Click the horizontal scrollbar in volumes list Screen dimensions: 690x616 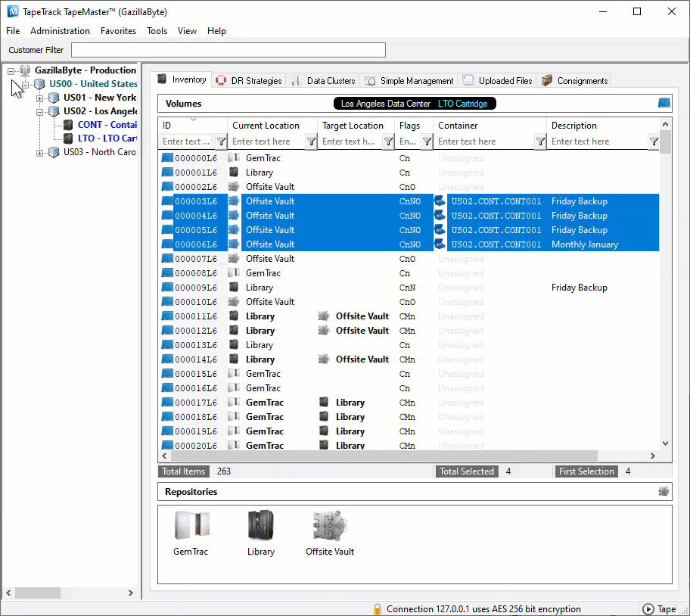(x=408, y=456)
